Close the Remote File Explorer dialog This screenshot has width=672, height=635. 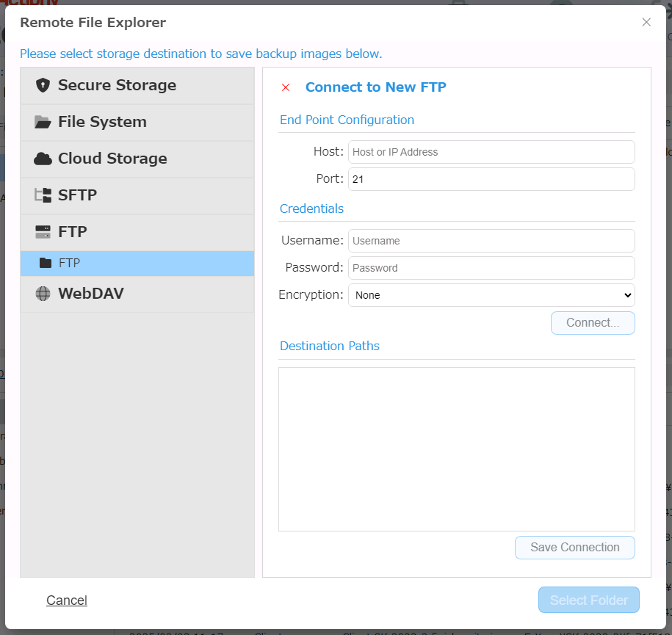[646, 22]
